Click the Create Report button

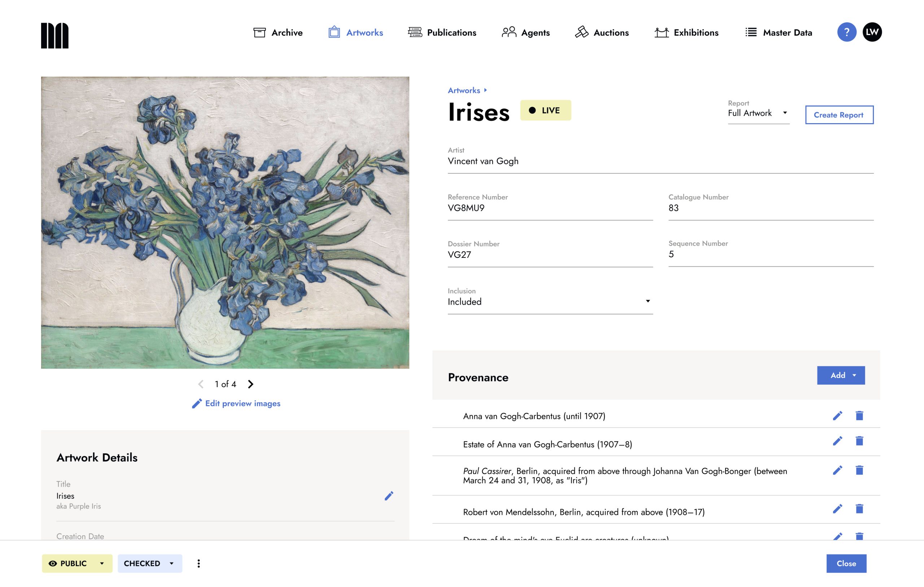(x=839, y=115)
